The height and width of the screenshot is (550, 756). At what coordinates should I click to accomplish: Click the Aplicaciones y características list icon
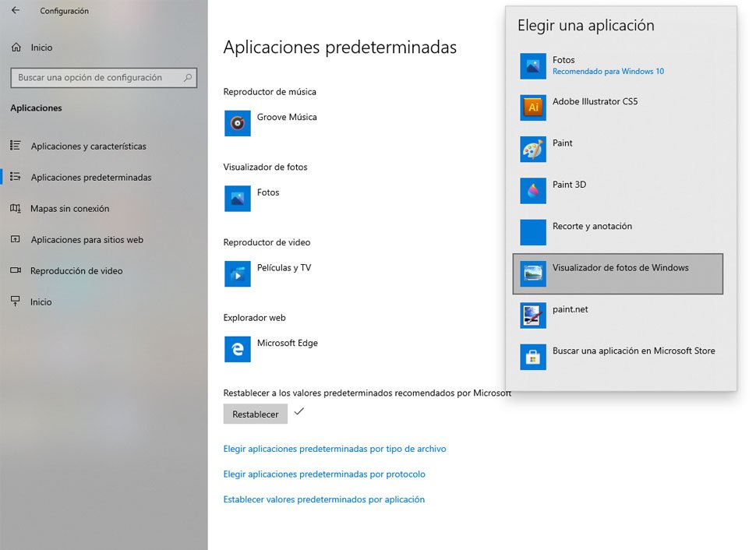pos(16,145)
